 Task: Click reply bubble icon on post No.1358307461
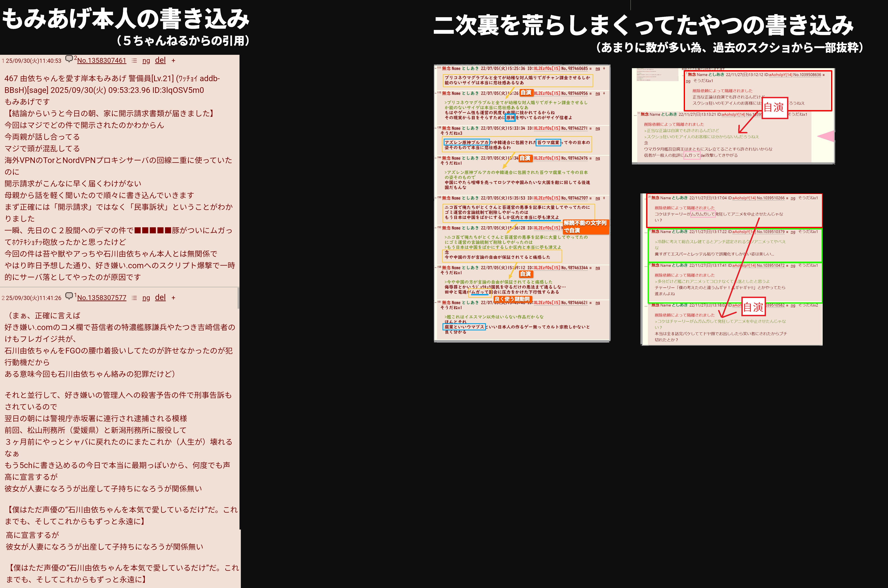point(69,59)
